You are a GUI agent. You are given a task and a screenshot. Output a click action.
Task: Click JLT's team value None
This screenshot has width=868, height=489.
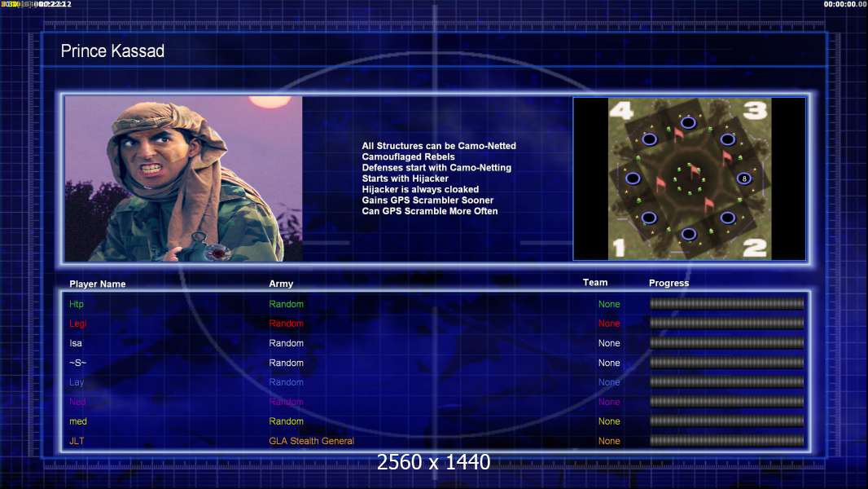[x=609, y=441]
